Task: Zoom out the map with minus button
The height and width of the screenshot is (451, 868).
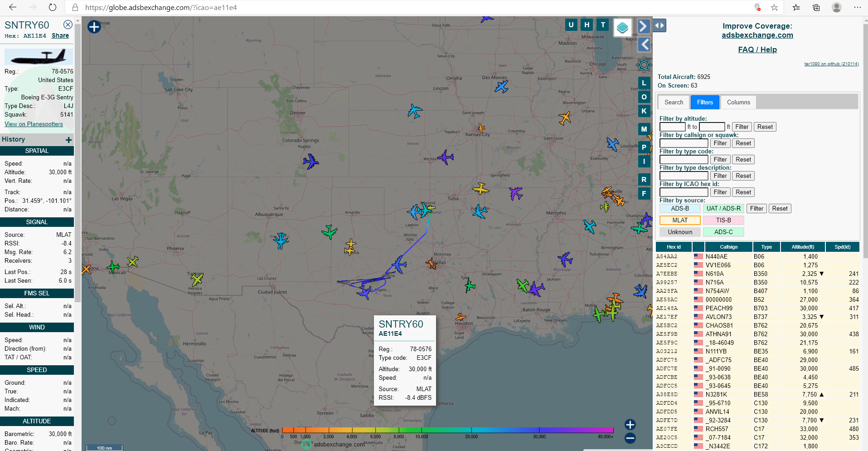Action: coord(630,438)
